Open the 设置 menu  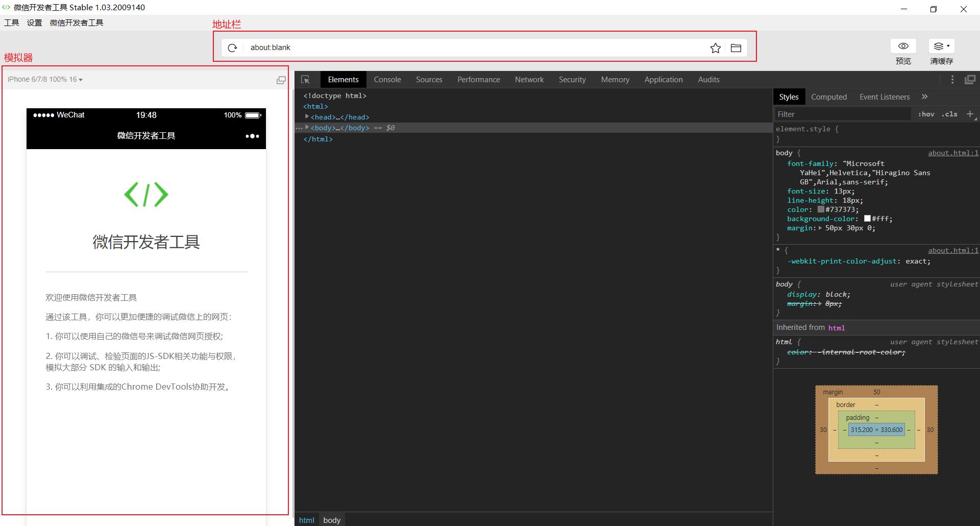(35, 22)
